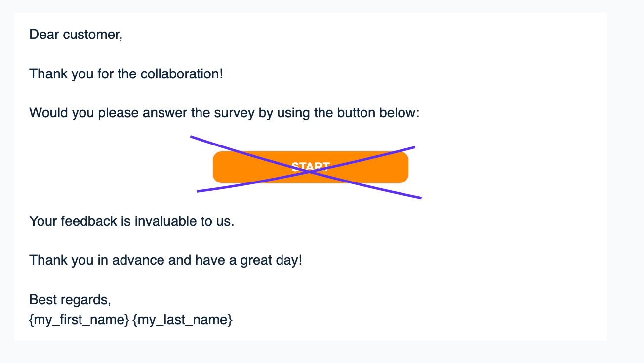Screen dimensions: 644x363
Task: Click the words "Your" at the feedback line start
Action: coord(43,221)
